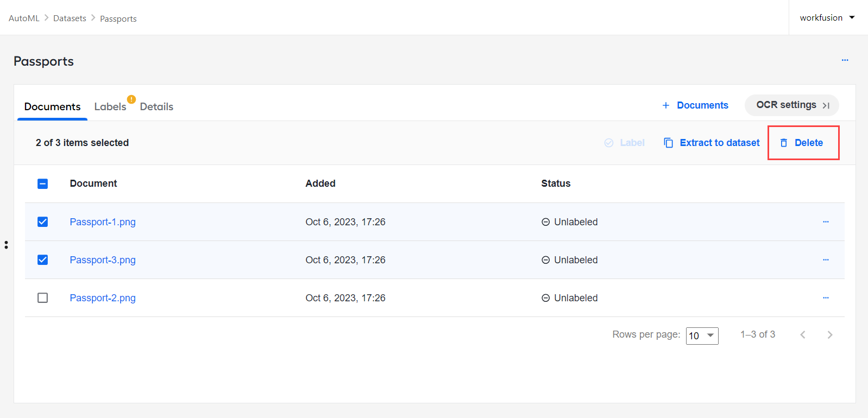Open more options for Passport-3.png row

[x=826, y=259]
